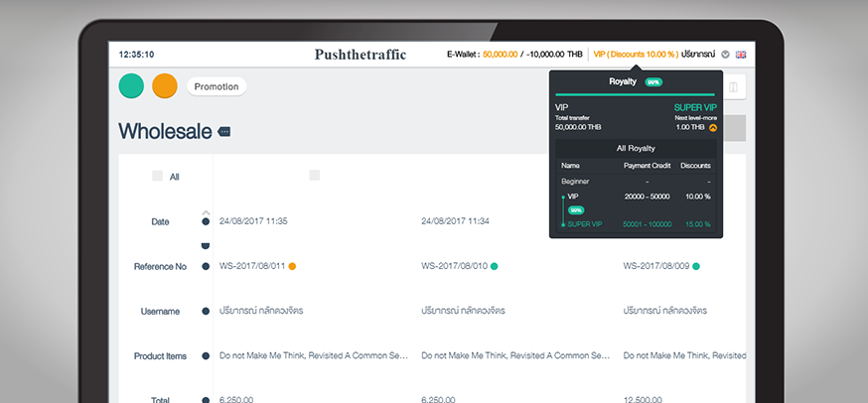This screenshot has height=403, width=868.
Task: Open the Promotion tab
Action: tap(217, 86)
